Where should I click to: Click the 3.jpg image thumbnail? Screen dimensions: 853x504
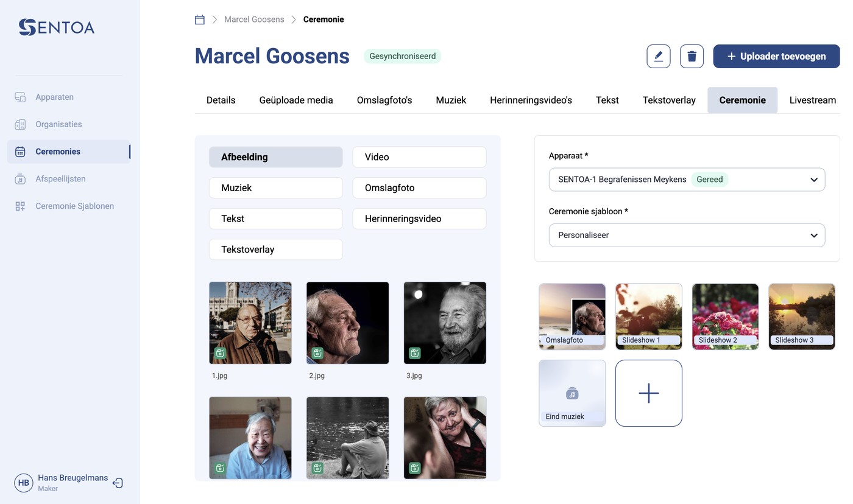[445, 323]
